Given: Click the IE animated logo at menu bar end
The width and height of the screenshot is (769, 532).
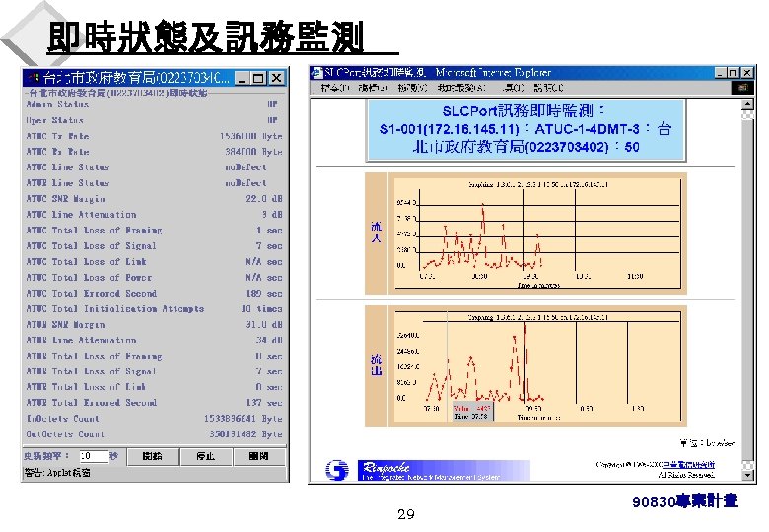Looking at the screenshot, I should (x=742, y=88).
